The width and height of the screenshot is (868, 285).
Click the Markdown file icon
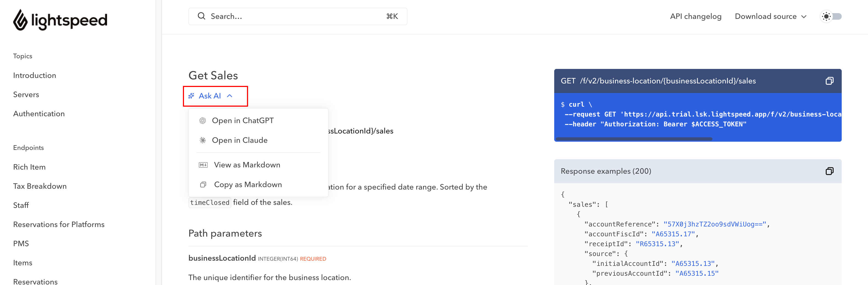click(x=203, y=165)
